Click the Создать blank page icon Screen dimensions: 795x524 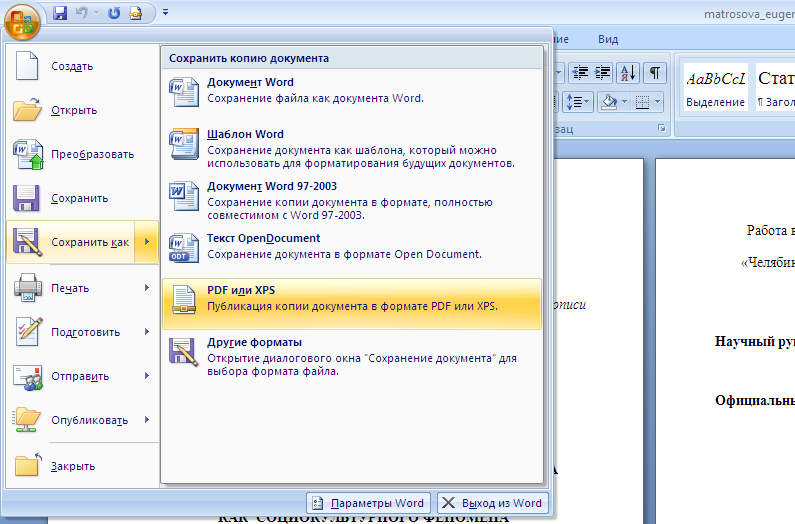click(27, 66)
